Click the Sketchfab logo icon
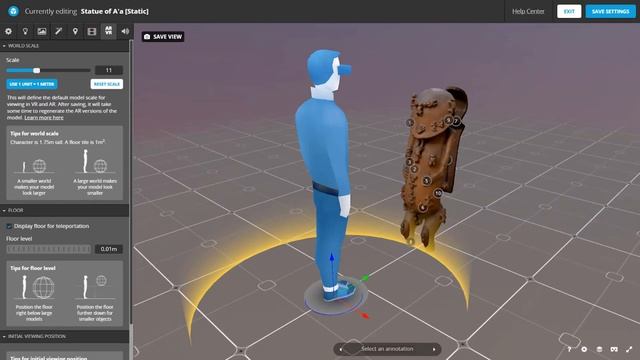The image size is (640, 360). point(13,11)
